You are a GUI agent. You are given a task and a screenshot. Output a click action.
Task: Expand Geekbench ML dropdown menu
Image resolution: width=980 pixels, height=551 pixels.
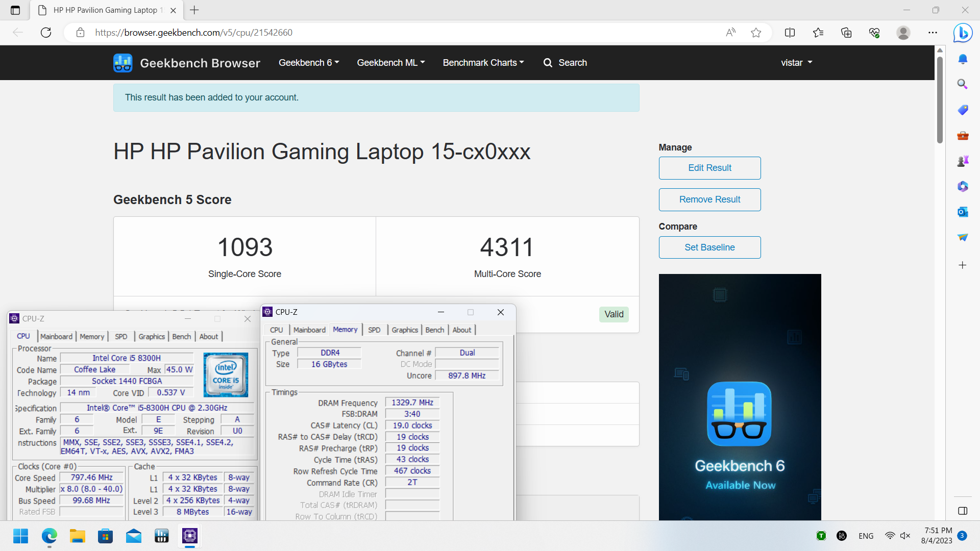click(391, 63)
